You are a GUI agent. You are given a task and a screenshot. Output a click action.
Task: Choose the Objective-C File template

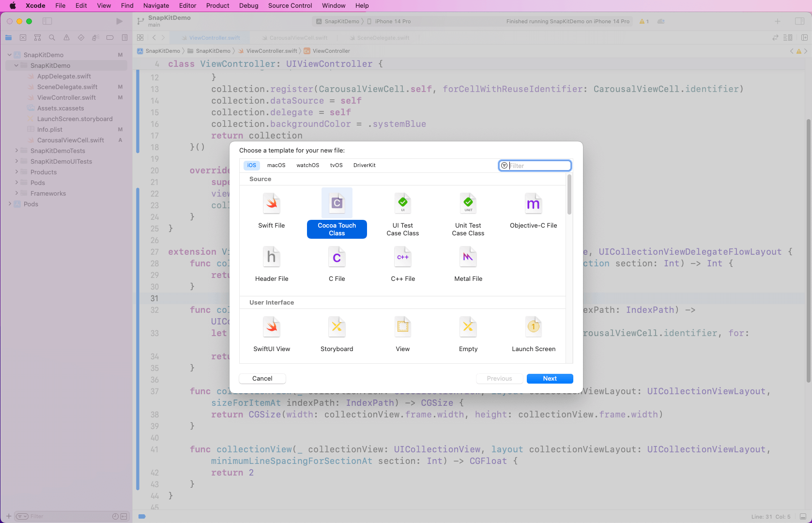pyautogui.click(x=533, y=204)
